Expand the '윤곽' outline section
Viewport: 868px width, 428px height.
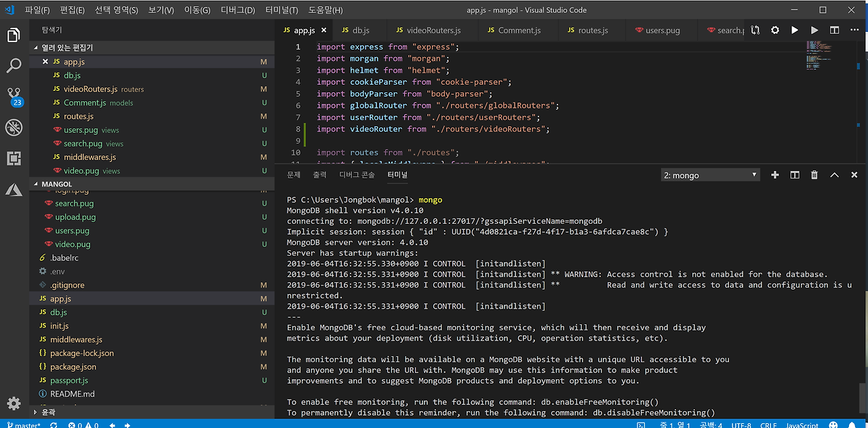point(48,412)
